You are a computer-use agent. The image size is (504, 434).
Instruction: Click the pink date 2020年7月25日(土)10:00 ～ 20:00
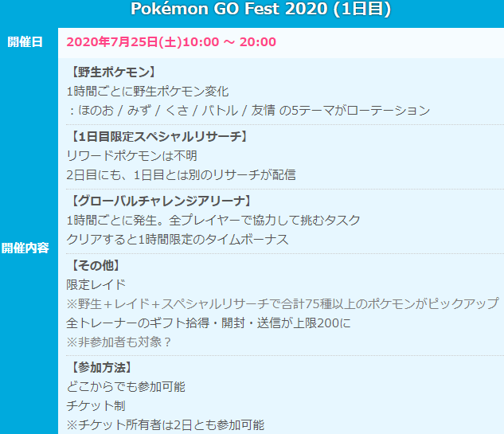click(x=171, y=42)
